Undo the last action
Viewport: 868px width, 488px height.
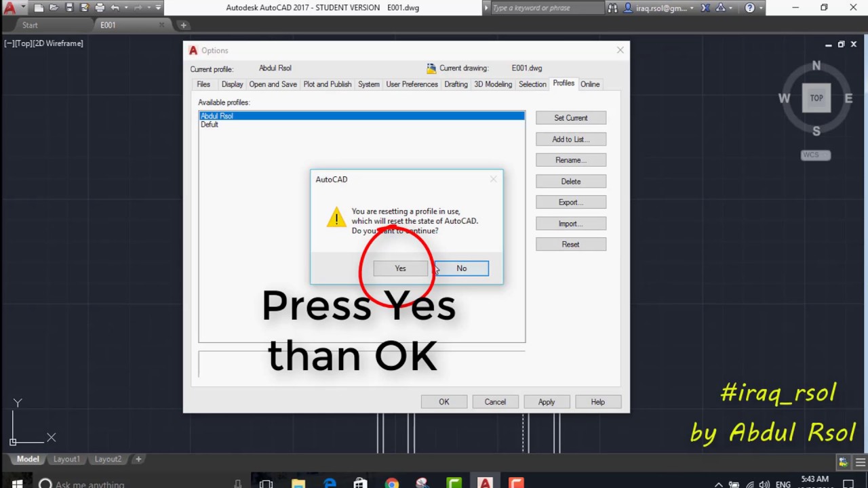click(115, 8)
